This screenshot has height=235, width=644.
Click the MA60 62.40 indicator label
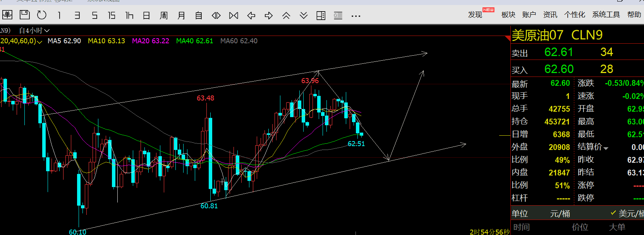coord(239,41)
